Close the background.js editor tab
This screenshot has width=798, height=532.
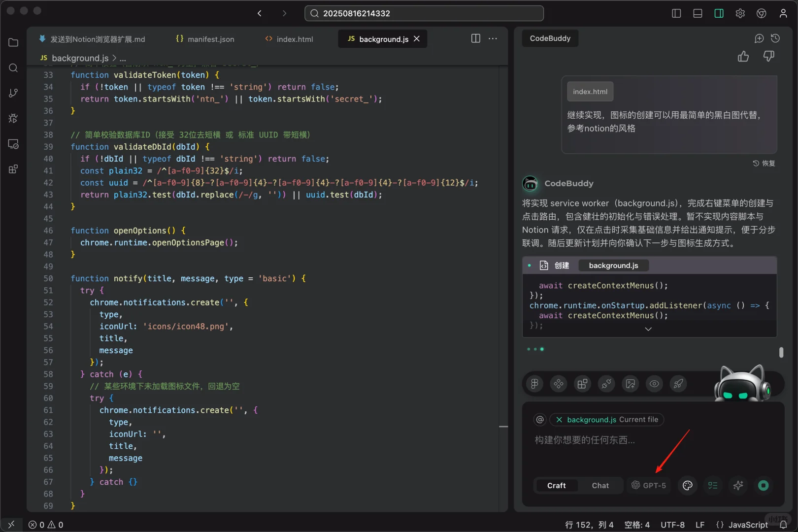pyautogui.click(x=417, y=39)
